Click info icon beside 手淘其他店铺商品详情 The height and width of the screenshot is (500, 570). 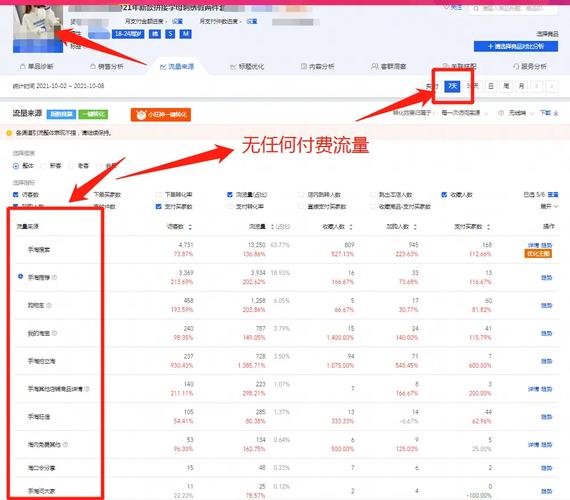[x=87, y=389]
